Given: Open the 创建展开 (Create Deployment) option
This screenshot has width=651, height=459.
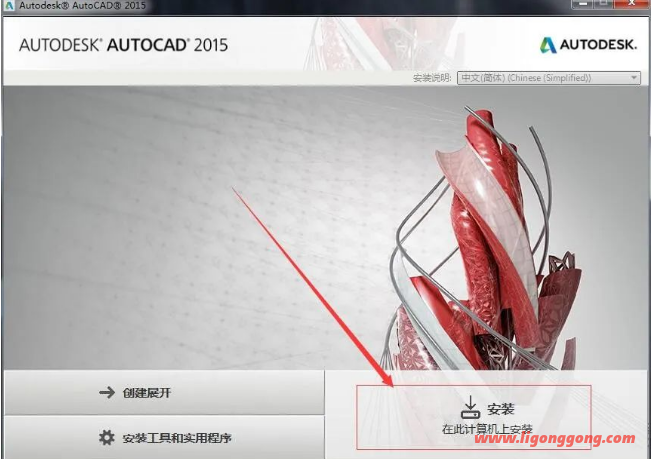Looking at the screenshot, I should [x=164, y=393].
